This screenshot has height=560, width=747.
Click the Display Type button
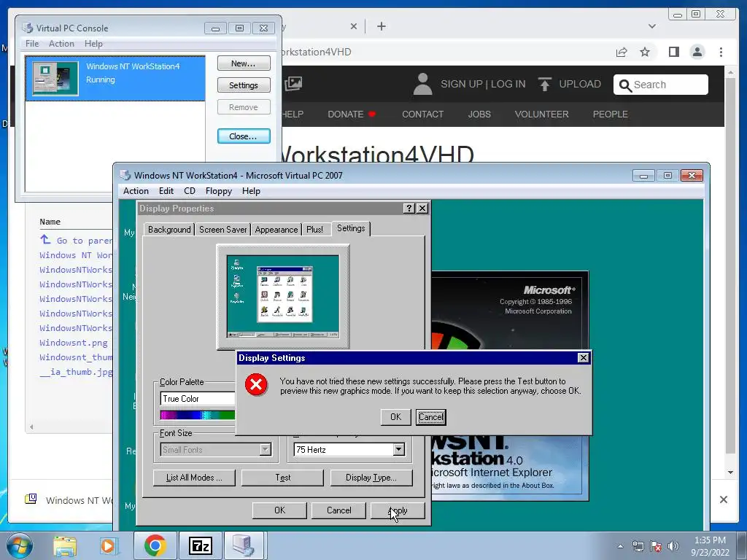[x=371, y=478]
